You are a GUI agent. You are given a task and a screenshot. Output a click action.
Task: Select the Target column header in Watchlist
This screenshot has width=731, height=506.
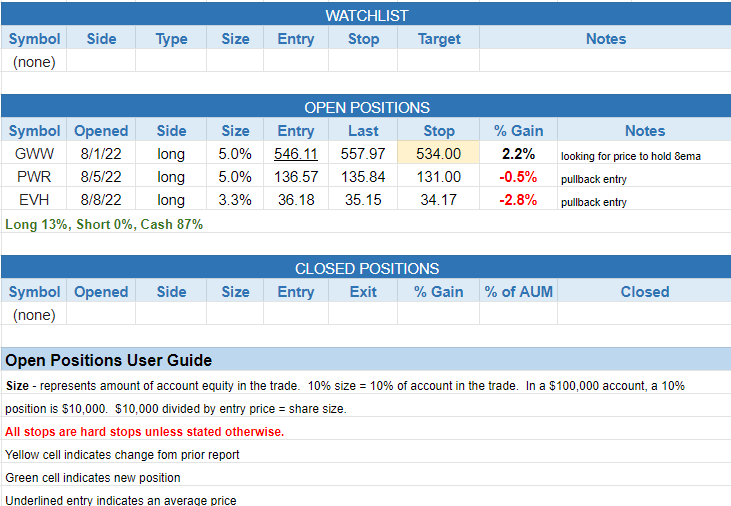click(438, 39)
